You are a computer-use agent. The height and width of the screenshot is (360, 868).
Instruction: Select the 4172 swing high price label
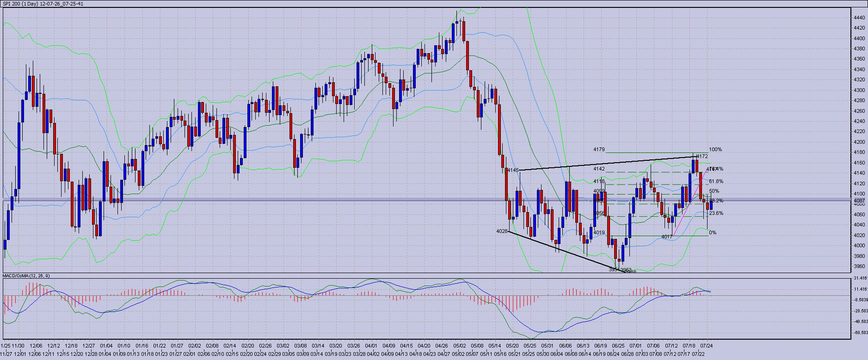click(x=702, y=156)
